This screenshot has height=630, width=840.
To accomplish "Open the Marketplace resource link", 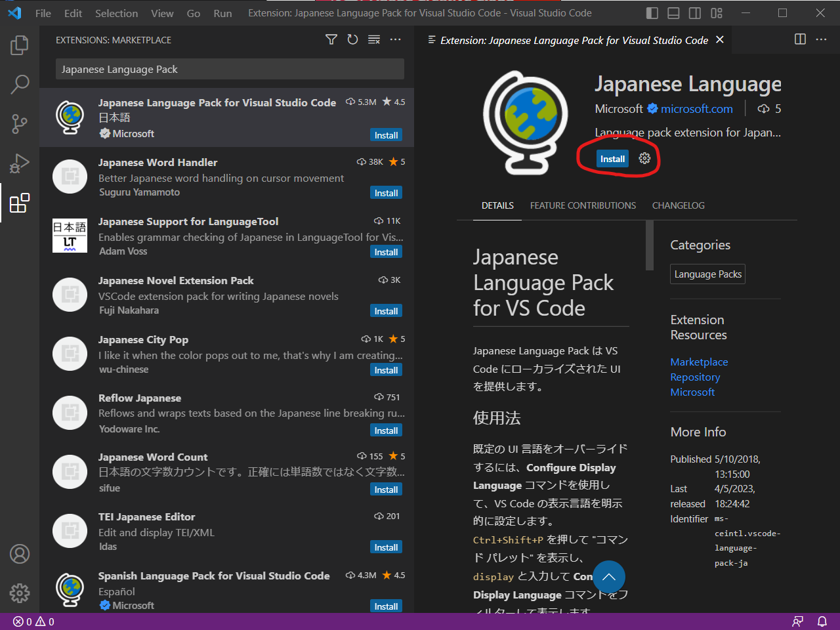I will 699,362.
